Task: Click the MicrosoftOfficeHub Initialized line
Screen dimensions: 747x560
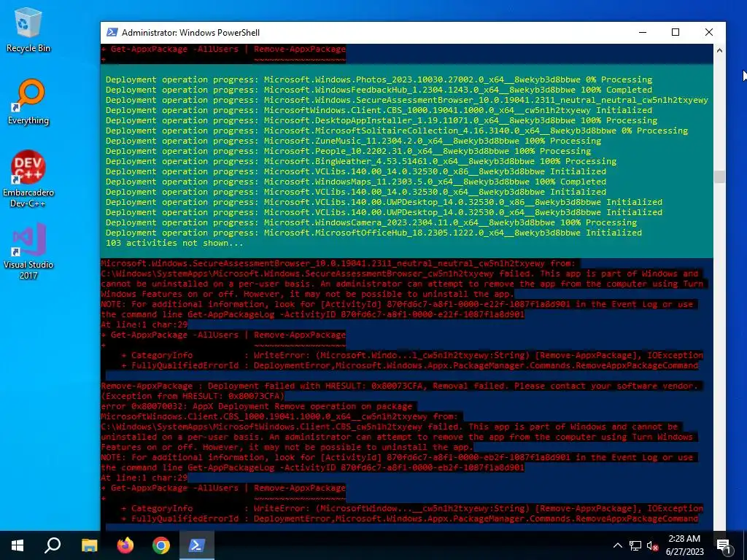Action: coord(374,233)
